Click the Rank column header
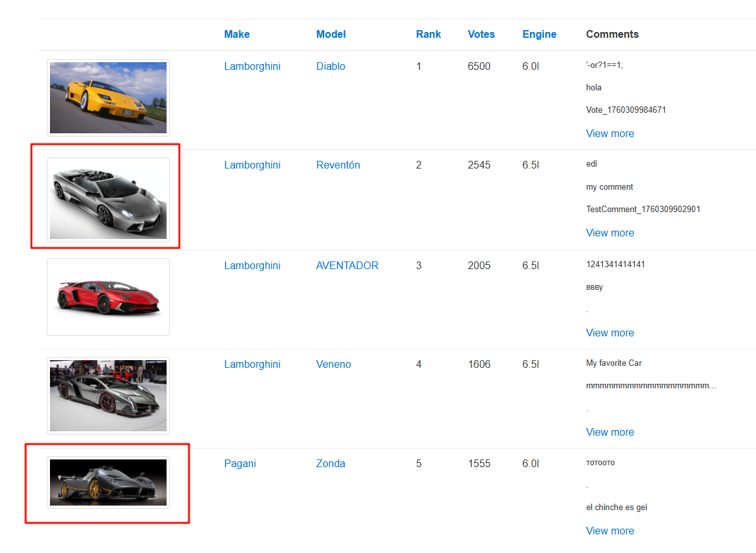Viewport: 756px width, 553px height. (x=428, y=35)
